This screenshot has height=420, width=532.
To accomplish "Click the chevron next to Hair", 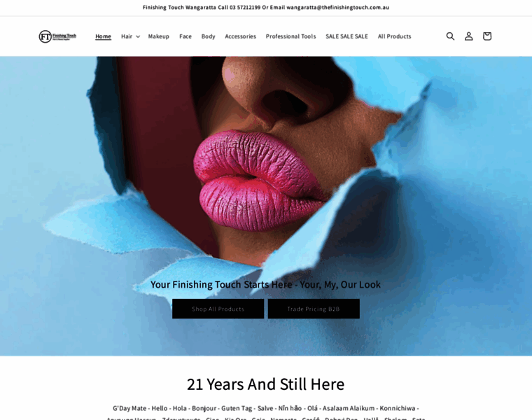I will (138, 36).
